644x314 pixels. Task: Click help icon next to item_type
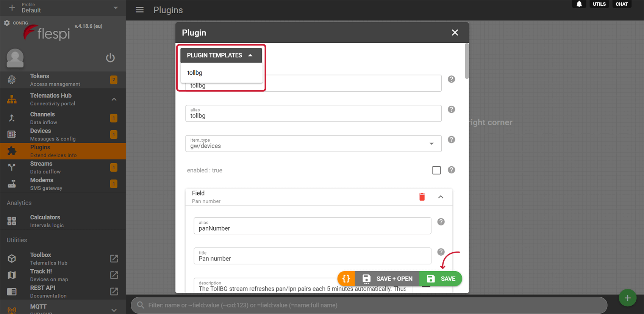pyautogui.click(x=451, y=140)
